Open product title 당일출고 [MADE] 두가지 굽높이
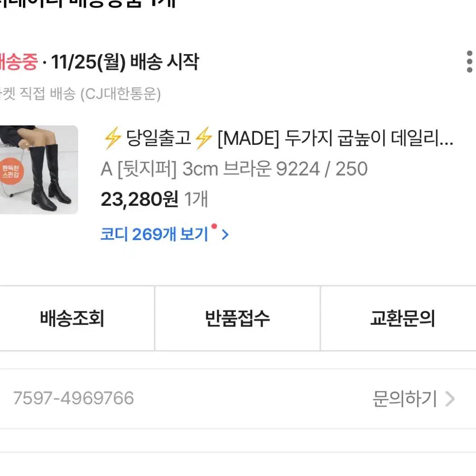The image size is (476, 476). [278, 138]
